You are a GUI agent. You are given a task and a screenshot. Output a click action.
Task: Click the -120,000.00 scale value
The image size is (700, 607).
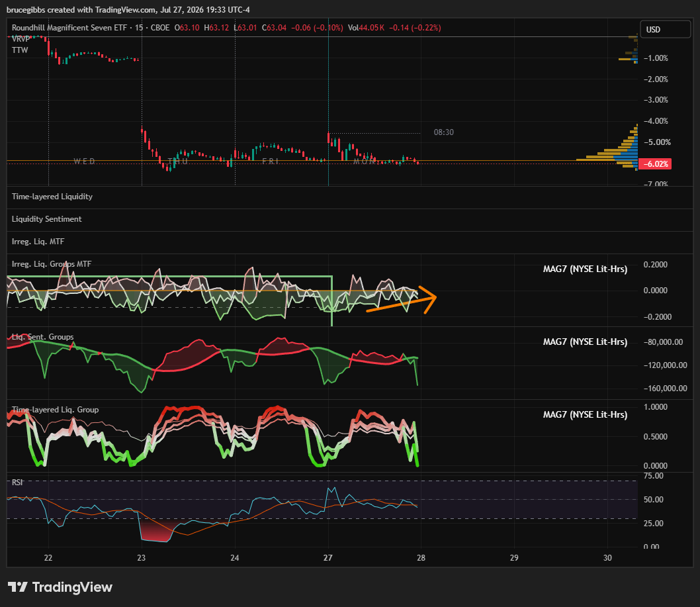665,365
